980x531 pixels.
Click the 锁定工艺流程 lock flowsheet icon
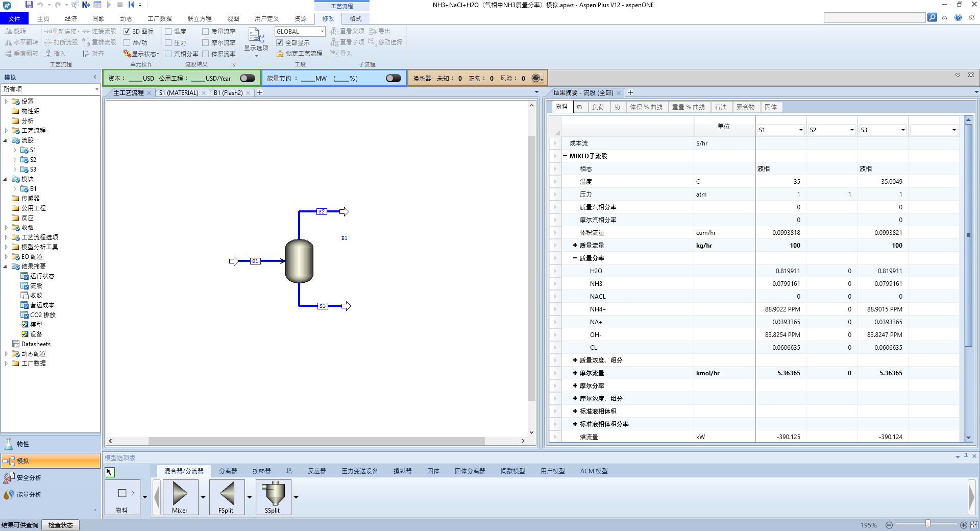(280, 54)
